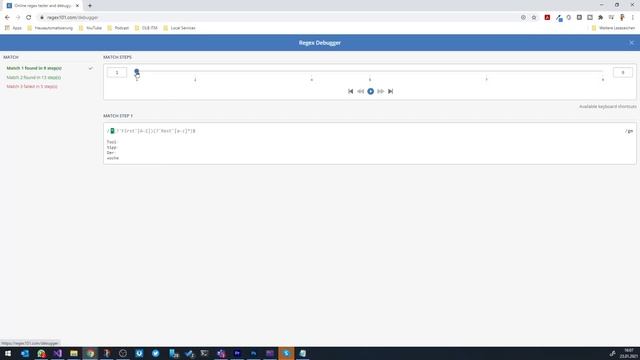Open Hausautomatisierung bookmark folder
640x360 pixels.
50,28
